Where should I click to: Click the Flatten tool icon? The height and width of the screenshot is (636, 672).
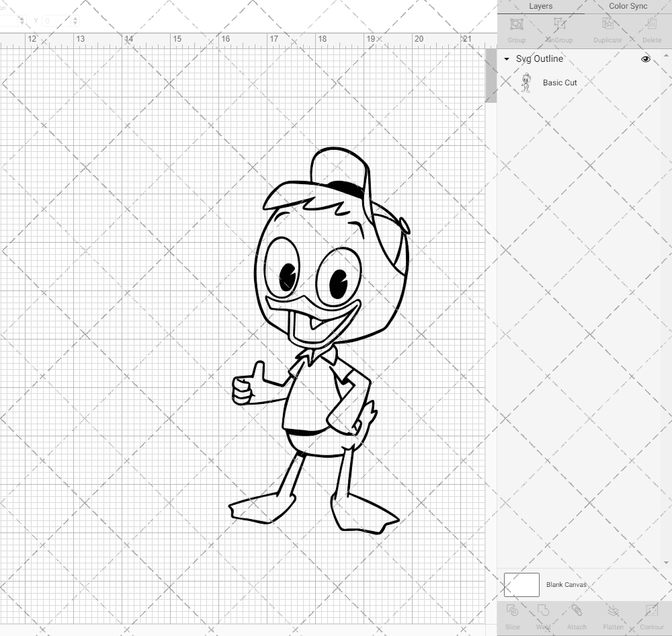(x=613, y=610)
